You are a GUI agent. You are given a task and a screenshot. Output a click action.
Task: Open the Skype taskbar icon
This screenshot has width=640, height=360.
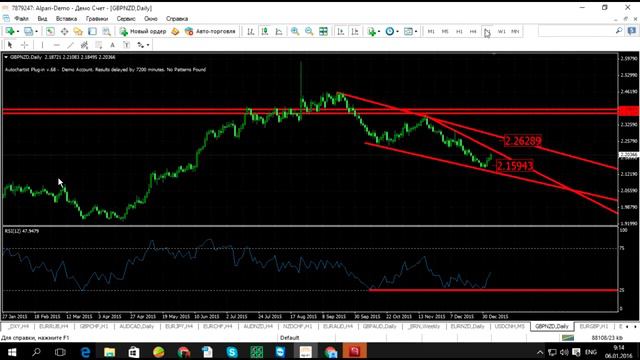coord(232,351)
